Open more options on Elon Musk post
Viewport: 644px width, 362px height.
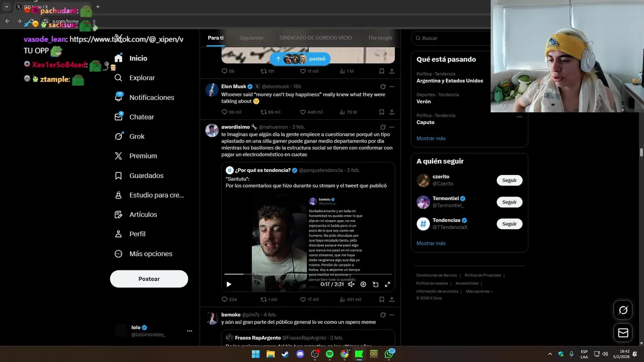click(x=392, y=86)
